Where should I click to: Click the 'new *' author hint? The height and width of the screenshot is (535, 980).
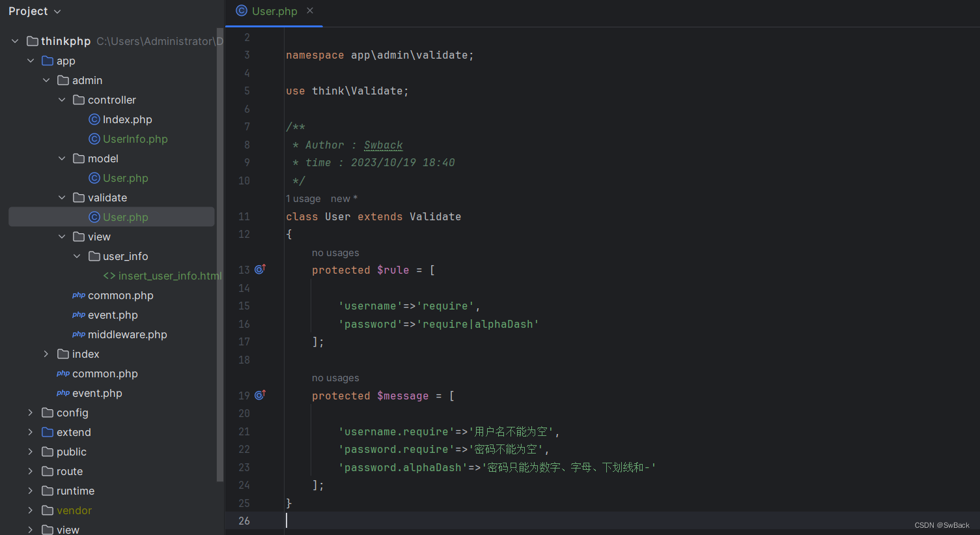(344, 199)
